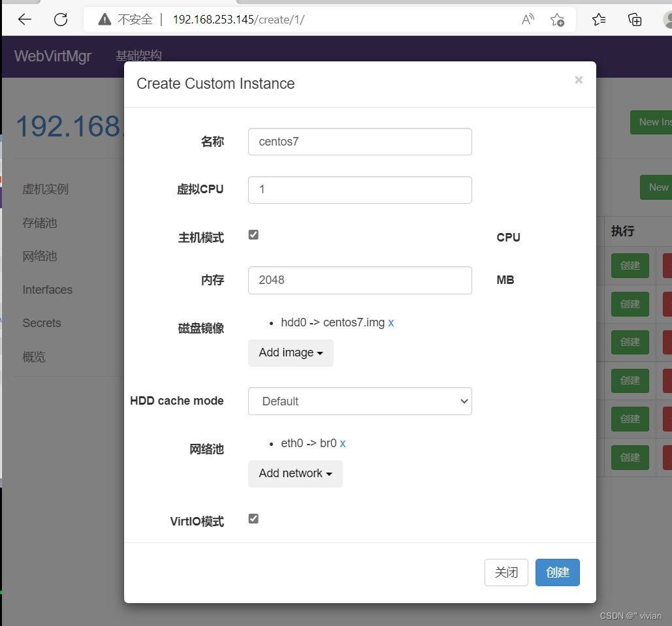The image size is (672, 626).
Task: Click the Create Custom Instance title
Action: tap(216, 84)
